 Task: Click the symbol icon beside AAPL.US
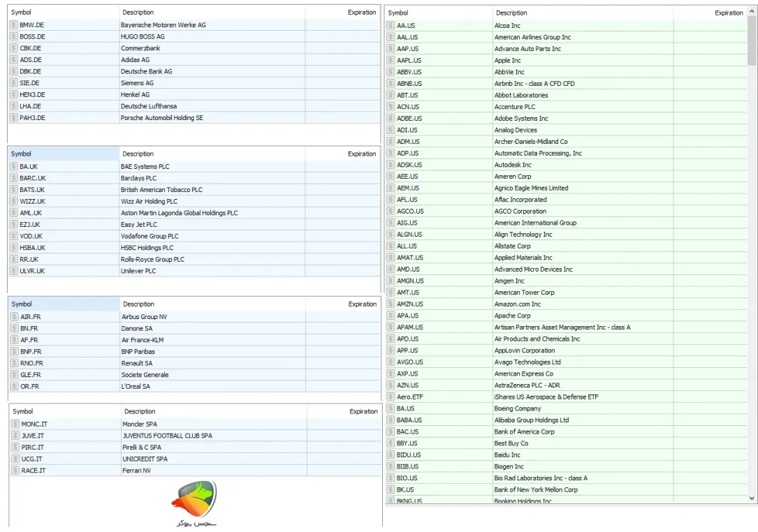[x=391, y=60]
